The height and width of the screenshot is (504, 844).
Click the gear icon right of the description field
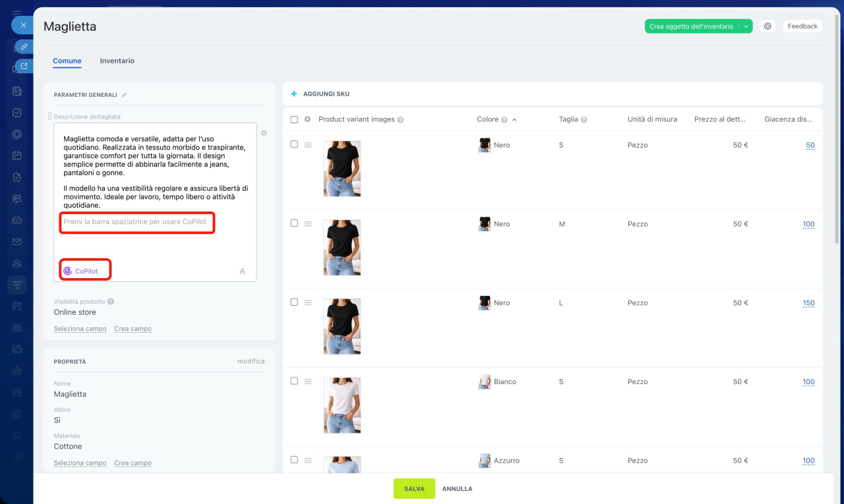click(264, 133)
